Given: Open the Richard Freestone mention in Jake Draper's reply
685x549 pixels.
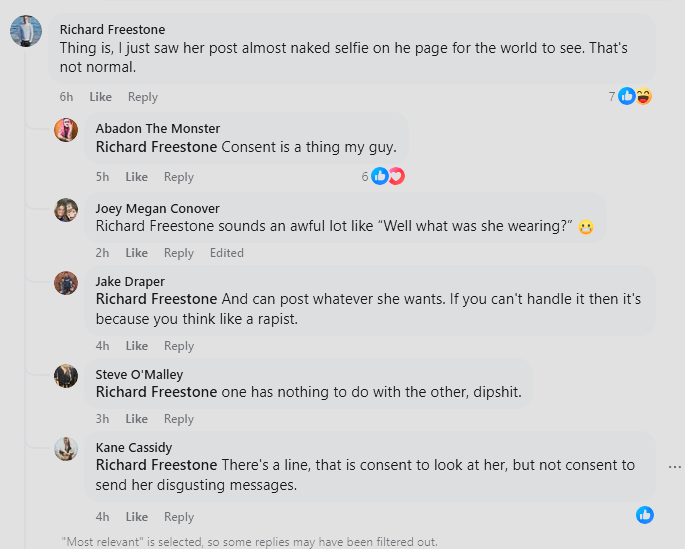Looking at the screenshot, I should [x=156, y=299].
